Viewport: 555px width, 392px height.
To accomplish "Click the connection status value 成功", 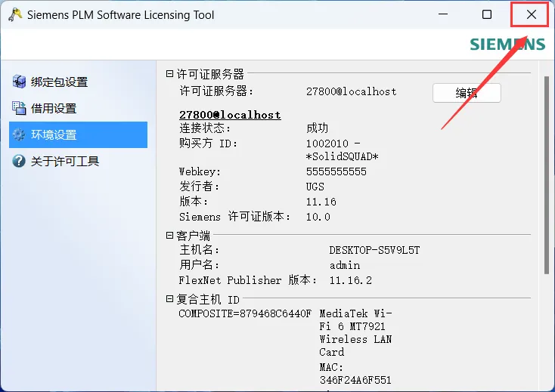I will (317, 128).
